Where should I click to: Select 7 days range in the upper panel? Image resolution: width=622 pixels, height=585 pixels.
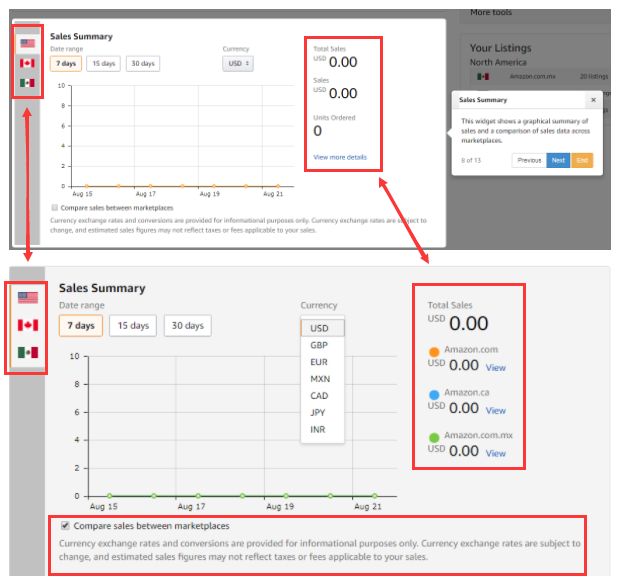(66, 63)
